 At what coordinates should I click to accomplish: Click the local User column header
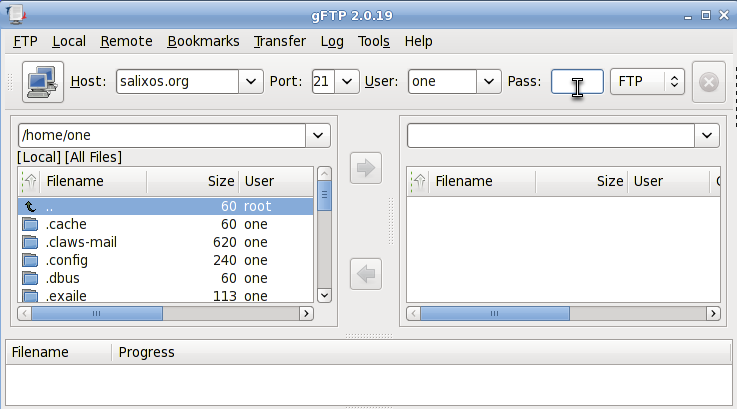[276, 181]
